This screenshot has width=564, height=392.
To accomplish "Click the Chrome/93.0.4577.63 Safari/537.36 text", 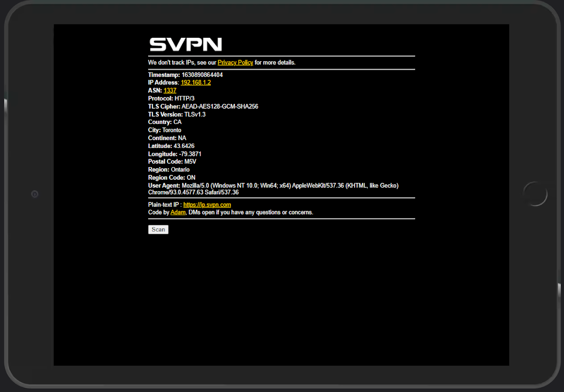I will tap(194, 193).
